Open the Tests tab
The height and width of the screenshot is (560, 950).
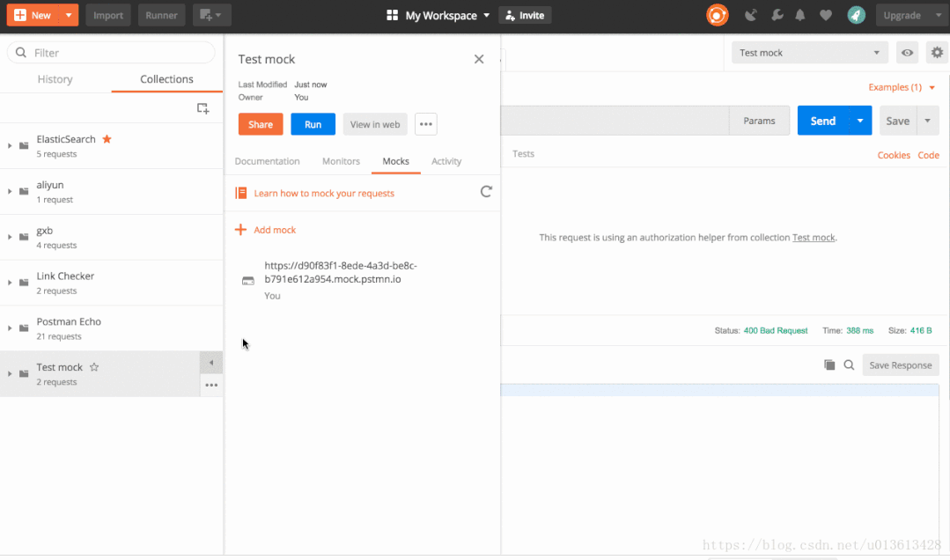524,154
